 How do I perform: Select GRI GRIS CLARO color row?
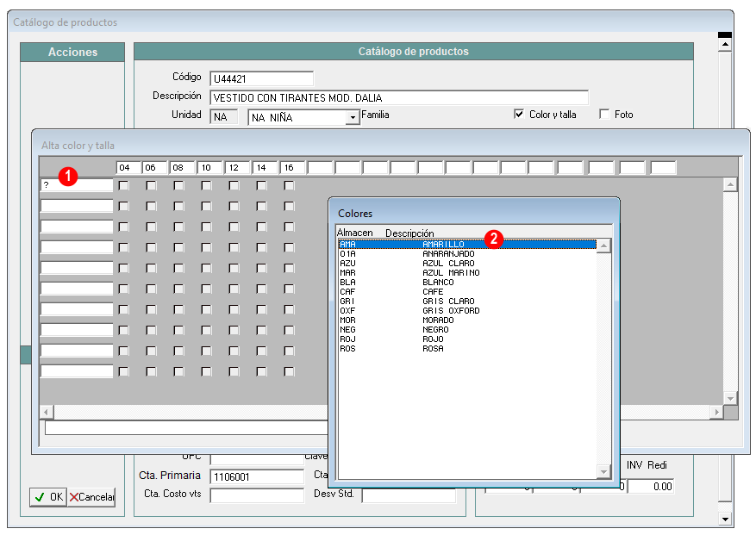pos(467,302)
